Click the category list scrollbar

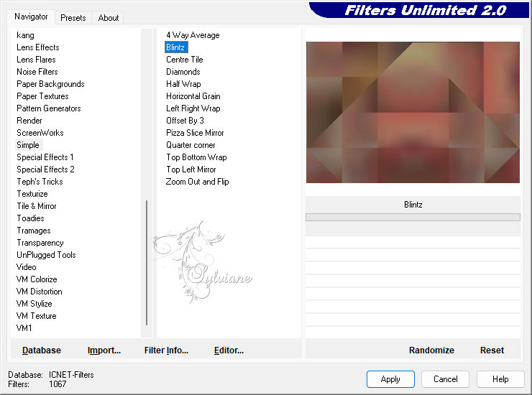click(x=147, y=262)
